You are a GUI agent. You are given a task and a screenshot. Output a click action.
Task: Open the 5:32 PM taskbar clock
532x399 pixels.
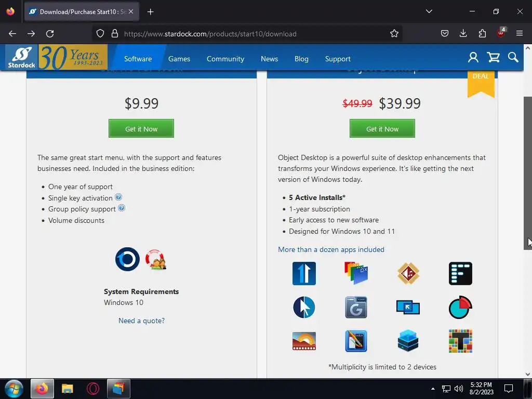(481, 389)
